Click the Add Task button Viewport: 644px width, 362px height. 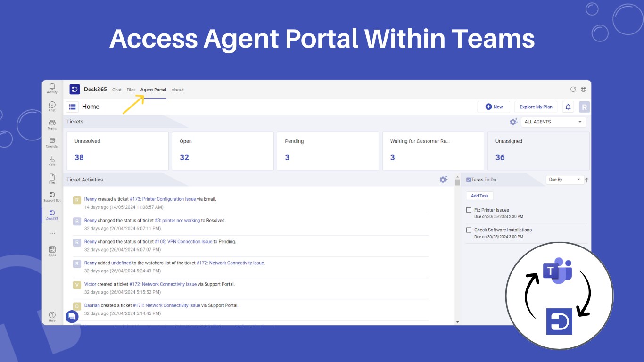pos(480,196)
